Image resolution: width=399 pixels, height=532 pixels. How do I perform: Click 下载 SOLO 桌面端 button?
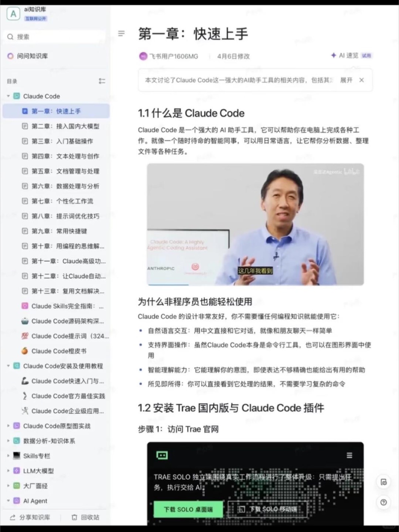pyautogui.click(x=188, y=509)
